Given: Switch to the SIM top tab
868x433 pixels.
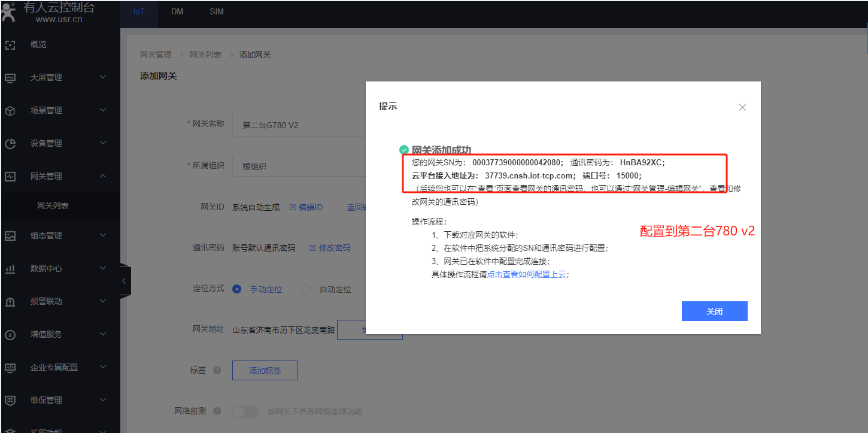Looking at the screenshot, I should (x=217, y=12).
